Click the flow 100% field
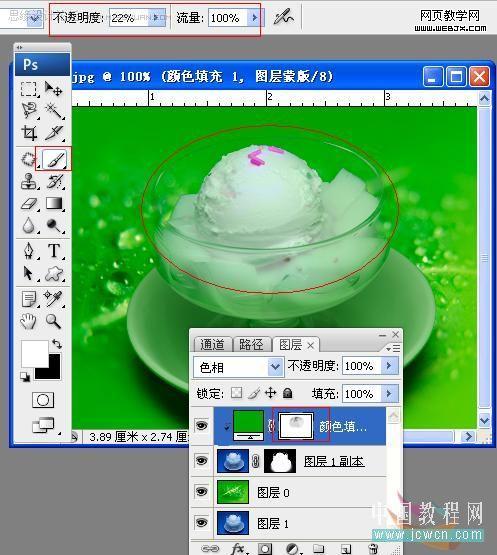The width and height of the screenshot is (497, 555). 227,17
